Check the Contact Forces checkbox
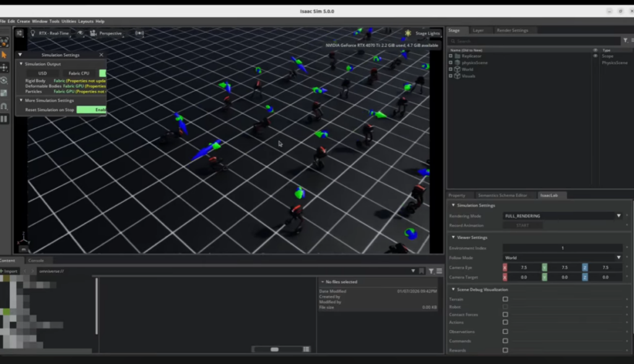The width and height of the screenshot is (634, 364). [505, 314]
